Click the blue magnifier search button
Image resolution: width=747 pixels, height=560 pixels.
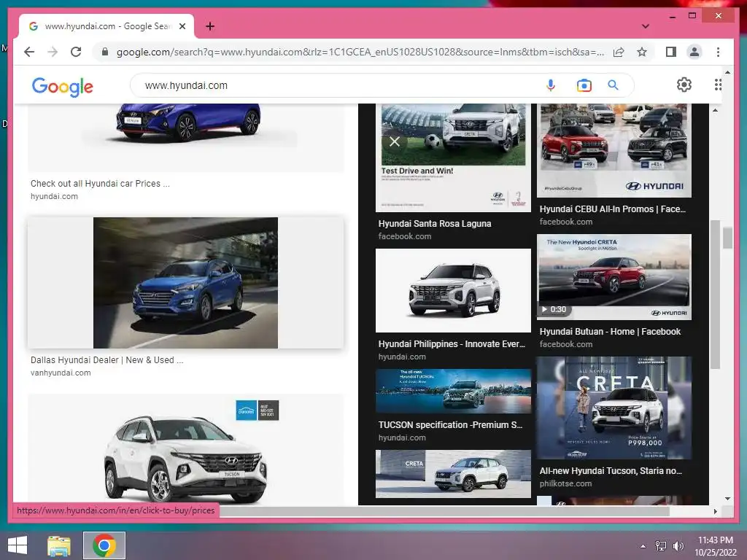[x=613, y=85]
